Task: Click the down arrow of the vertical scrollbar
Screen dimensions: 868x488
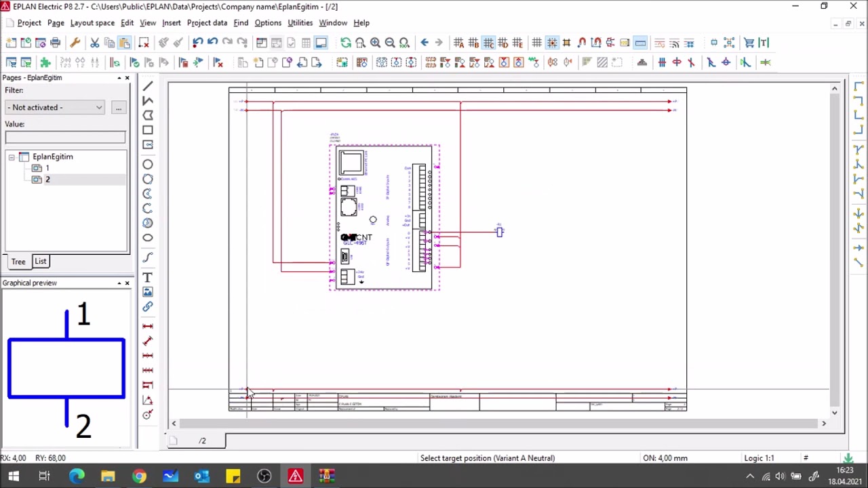Action: pos(835,412)
